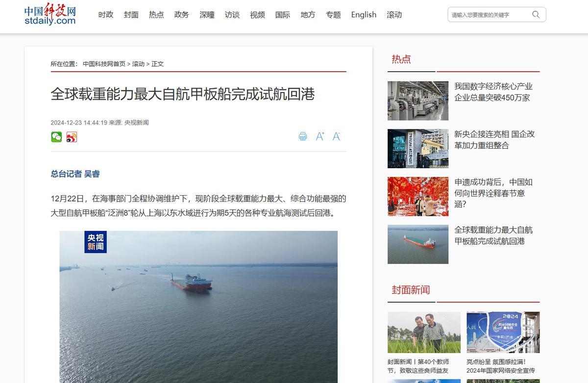Click the keyword search input field
Image resolution: width=588 pixels, height=383 pixels.
click(489, 15)
